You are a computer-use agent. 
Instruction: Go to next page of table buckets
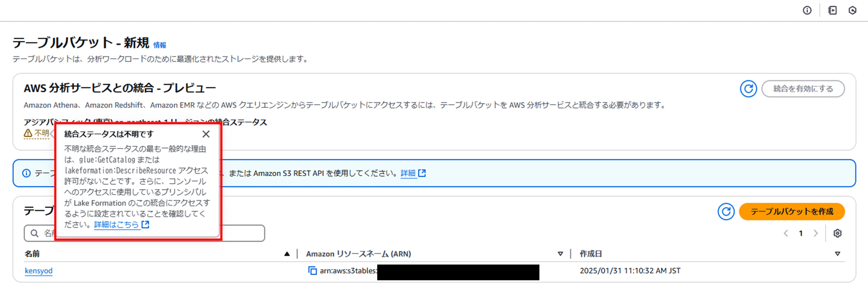point(815,233)
